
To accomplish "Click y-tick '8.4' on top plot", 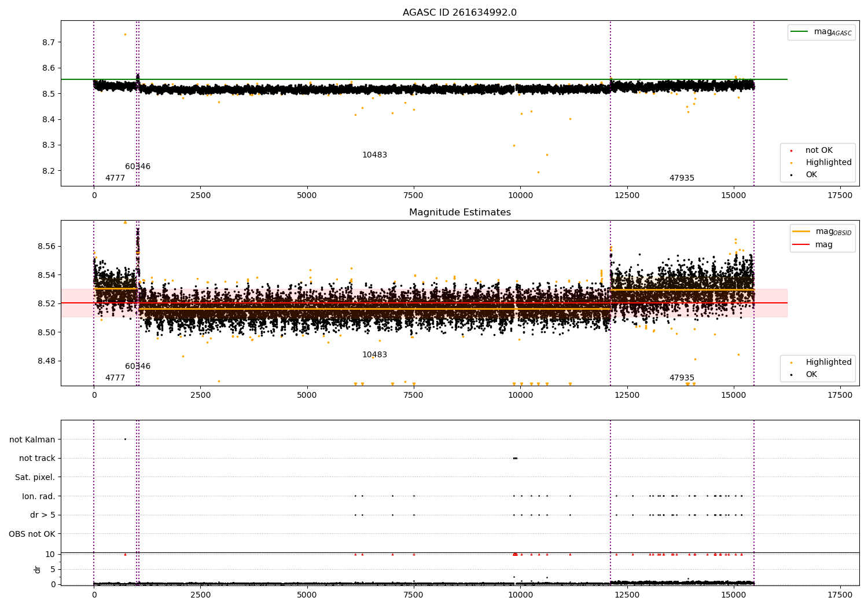I will tap(49, 119).
